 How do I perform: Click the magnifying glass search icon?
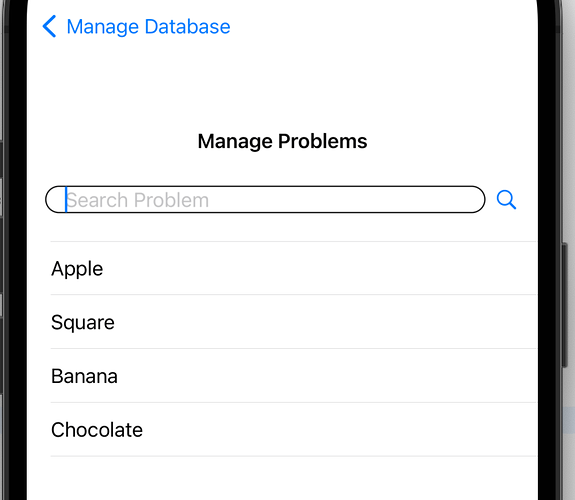[506, 200]
